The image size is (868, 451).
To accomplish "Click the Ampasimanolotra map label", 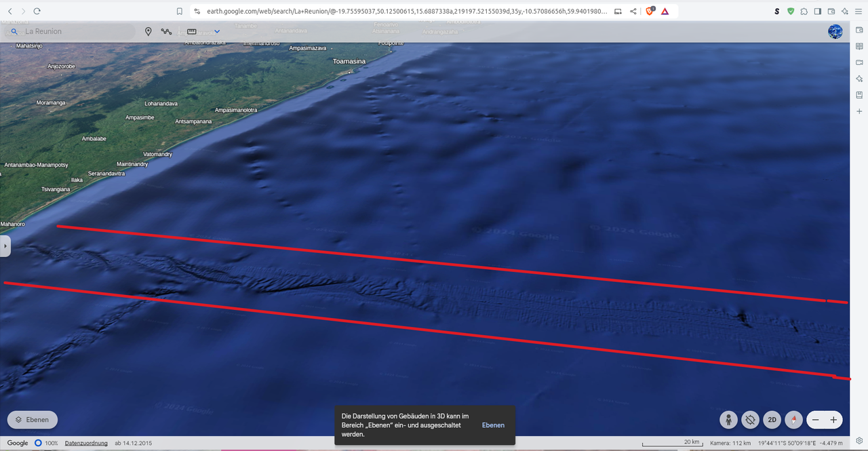I will point(236,110).
